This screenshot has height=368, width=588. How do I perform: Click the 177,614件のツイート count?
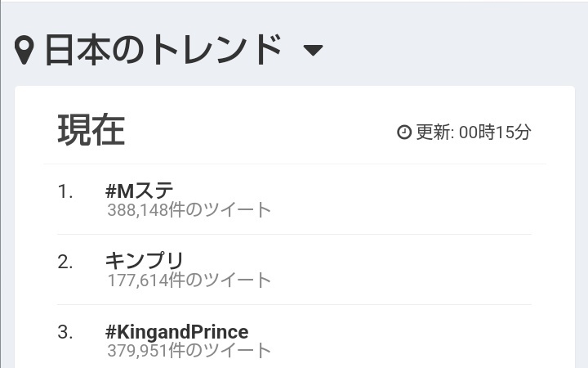click(x=189, y=280)
